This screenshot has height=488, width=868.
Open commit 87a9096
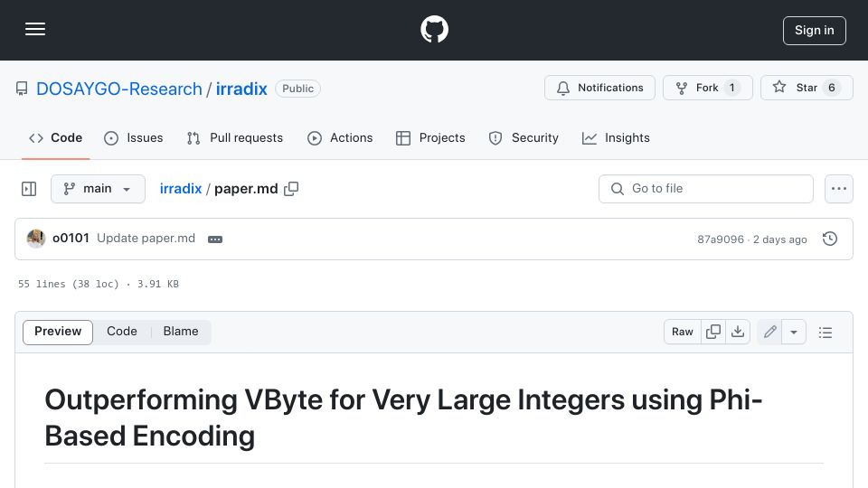pos(721,239)
